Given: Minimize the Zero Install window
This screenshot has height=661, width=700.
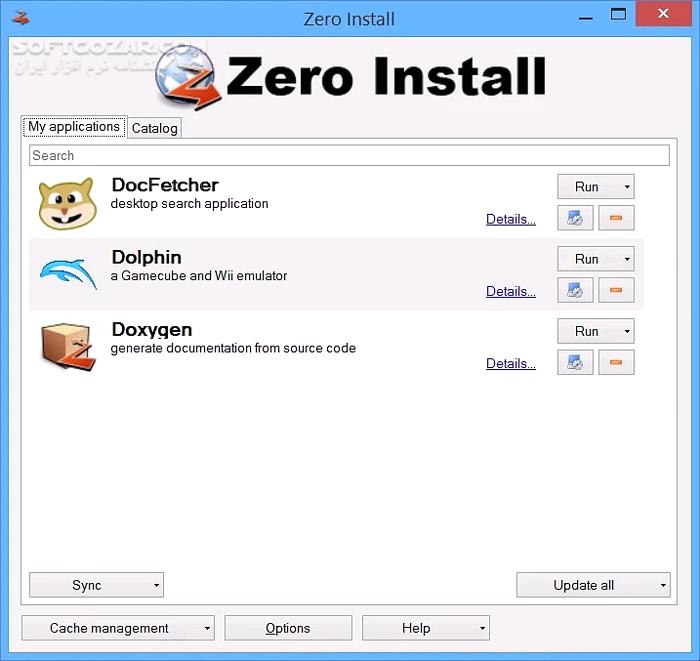Looking at the screenshot, I should coord(585,18).
